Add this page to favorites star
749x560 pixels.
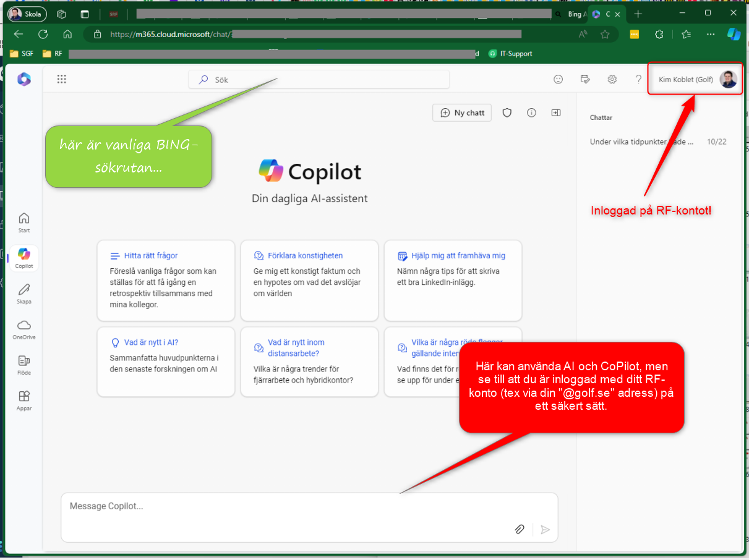coord(605,34)
